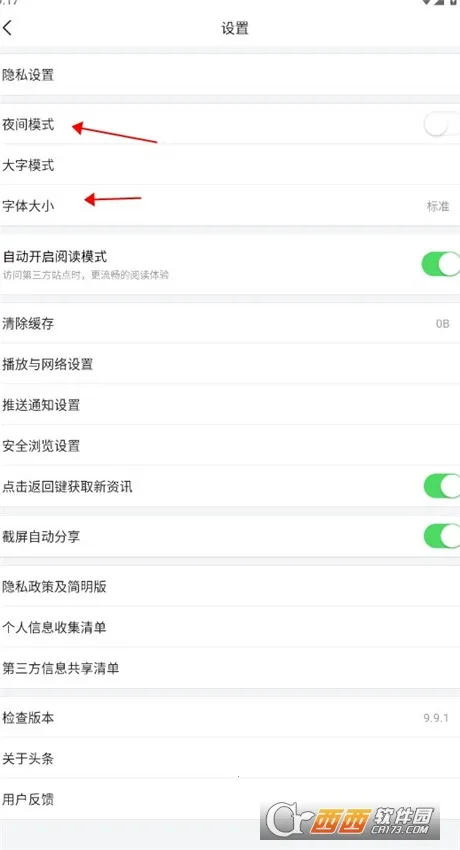This screenshot has width=460, height=850.
Task: Open 字体大小 标准 option
Action: tap(230, 205)
